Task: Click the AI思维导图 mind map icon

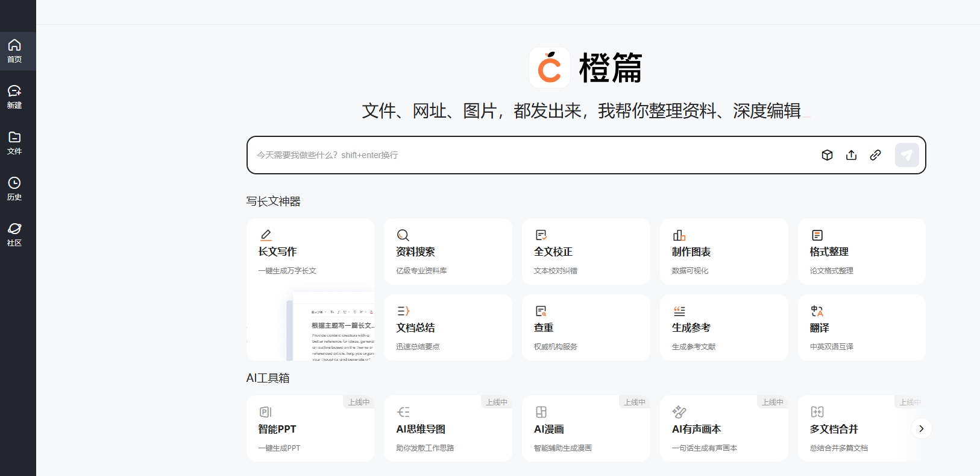Action: pos(403,412)
